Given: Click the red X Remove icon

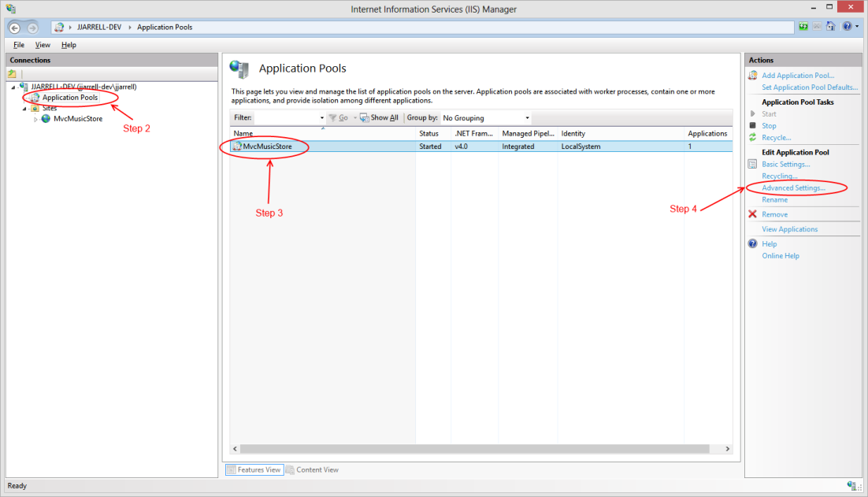Looking at the screenshot, I should pos(752,214).
